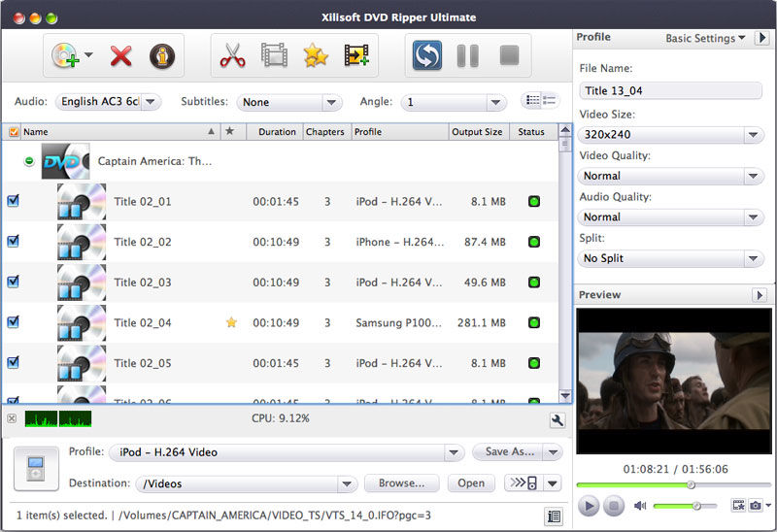Screen dimensions: 777x532
Task: Sort by the Output Size column header
Action: (477, 132)
